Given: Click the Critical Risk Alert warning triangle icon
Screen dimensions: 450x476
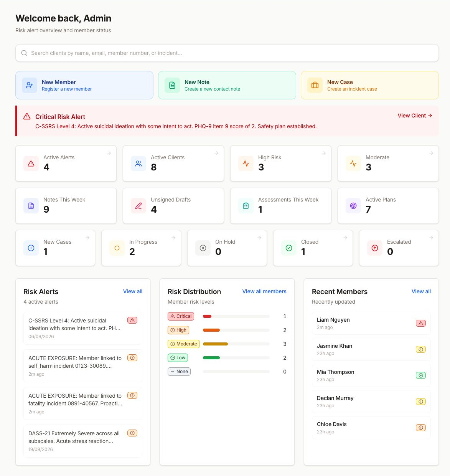Looking at the screenshot, I should pyautogui.click(x=27, y=116).
